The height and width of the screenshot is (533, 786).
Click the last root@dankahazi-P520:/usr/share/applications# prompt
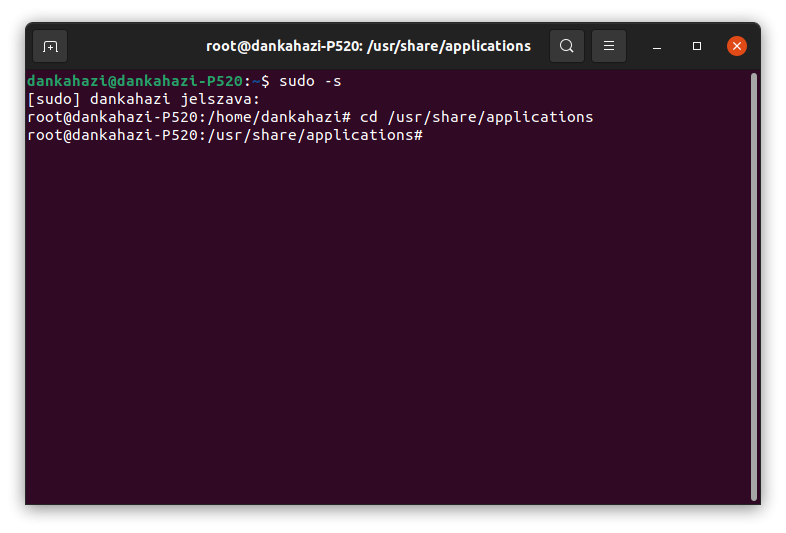(225, 135)
